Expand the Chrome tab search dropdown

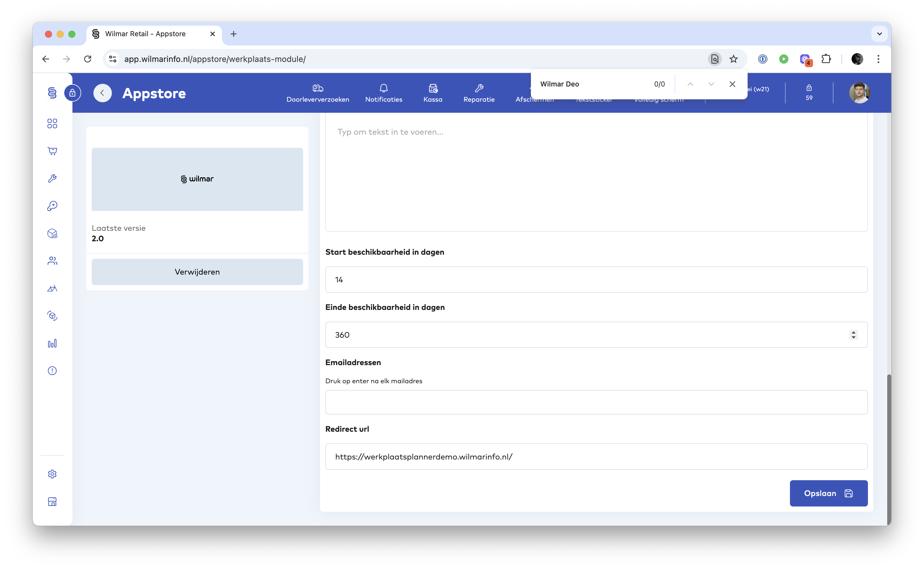pyautogui.click(x=879, y=34)
